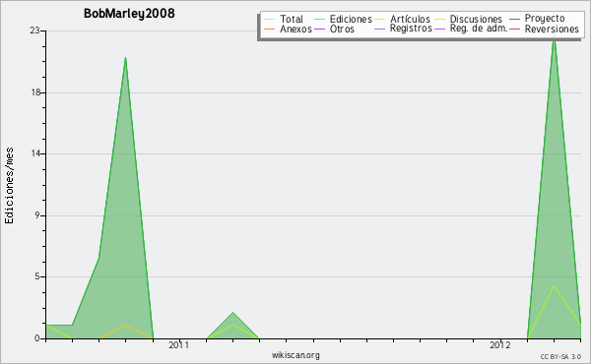591x364 pixels.
Task: Click the cyan Total legend line swatch
Action: coord(270,19)
